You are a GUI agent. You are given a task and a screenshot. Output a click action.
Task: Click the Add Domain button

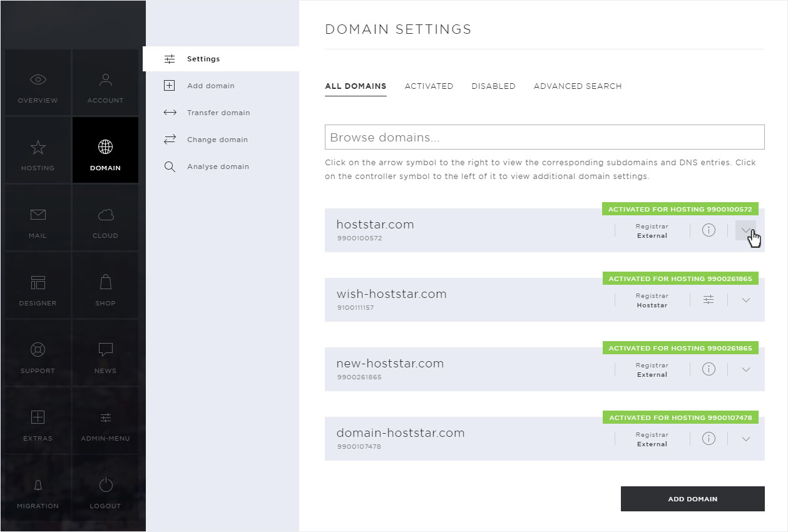coord(693,499)
